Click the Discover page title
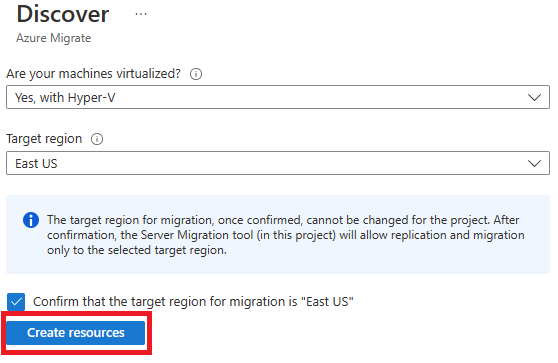The height and width of the screenshot is (363, 558). (x=63, y=14)
